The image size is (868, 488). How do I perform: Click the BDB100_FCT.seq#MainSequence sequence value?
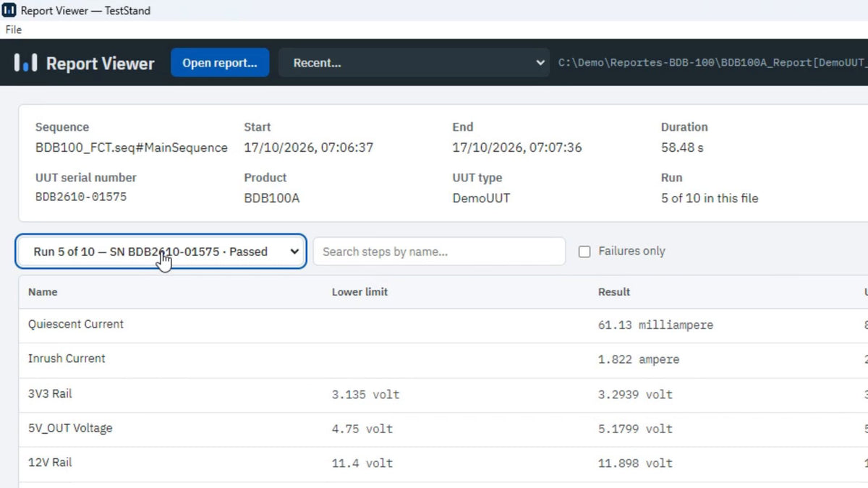[132, 147]
